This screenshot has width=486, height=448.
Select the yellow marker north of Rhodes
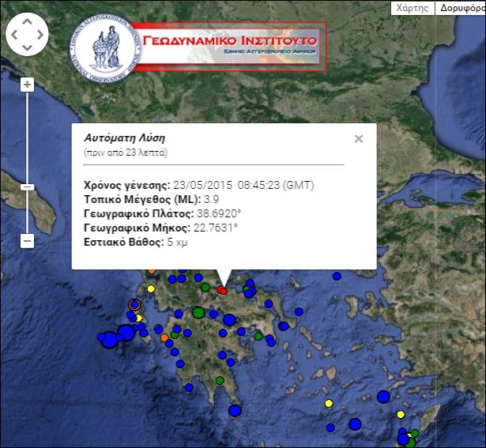click(x=401, y=414)
